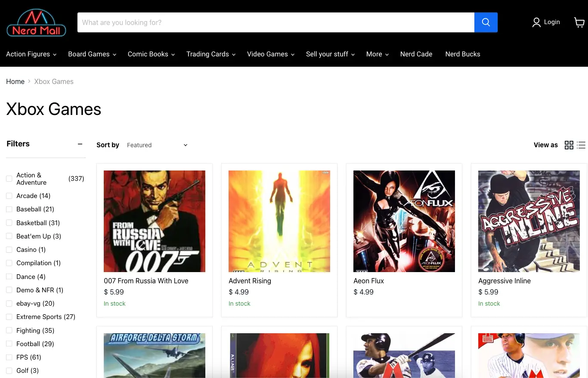Switch to list view layout
The width and height of the screenshot is (588, 378).
point(581,145)
